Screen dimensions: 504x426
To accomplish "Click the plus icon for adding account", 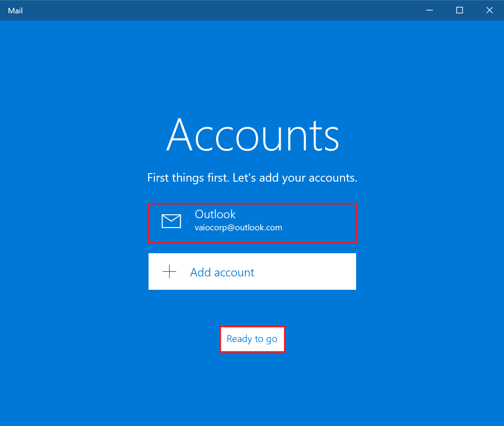I will click(169, 271).
